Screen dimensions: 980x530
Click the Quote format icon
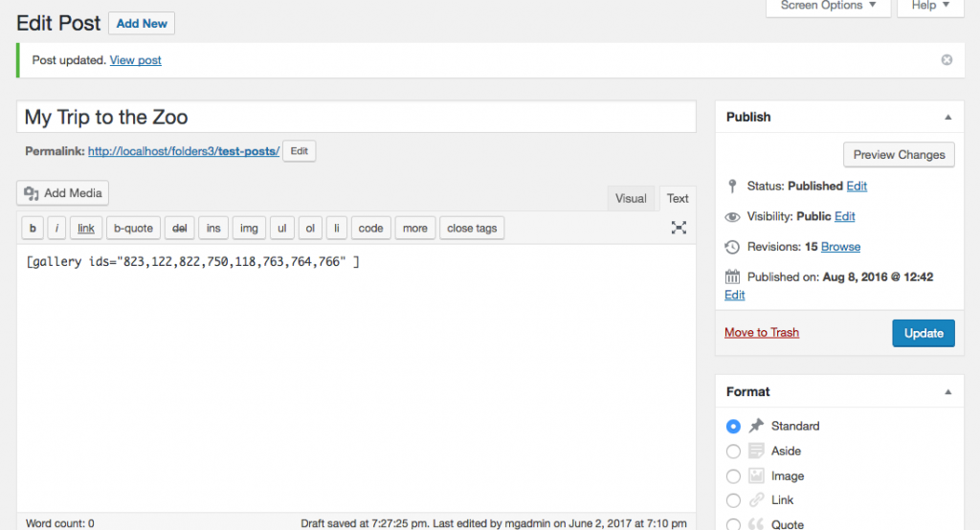tap(756, 524)
